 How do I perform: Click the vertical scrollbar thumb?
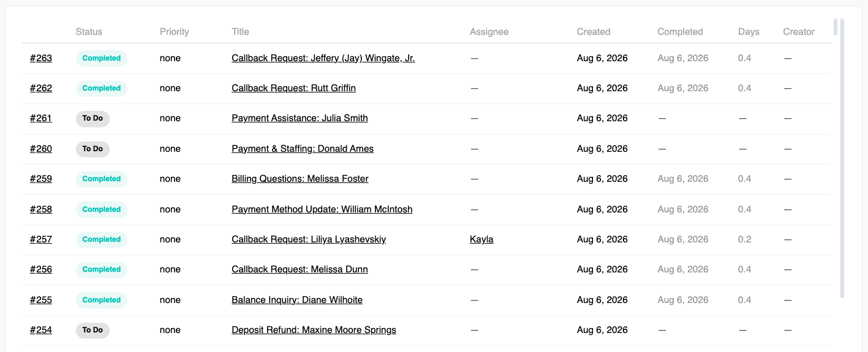pyautogui.click(x=842, y=158)
